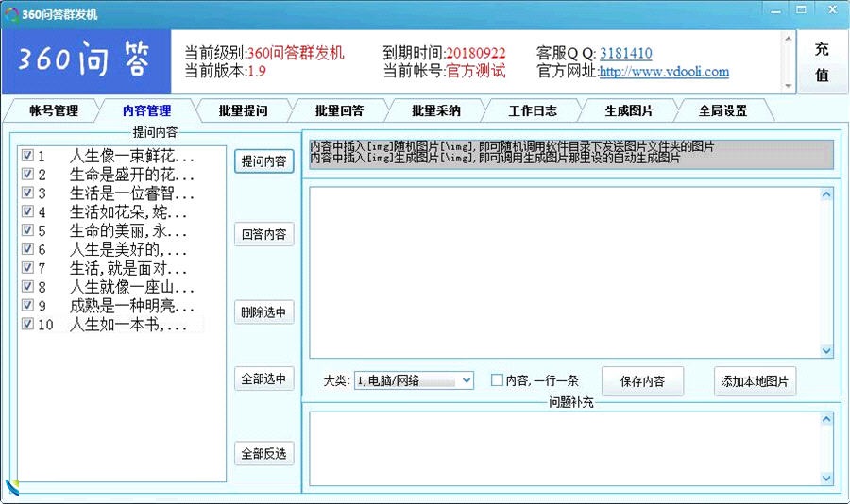Toggle checkbox for item 9 成熟是一种明亮

coord(27,305)
